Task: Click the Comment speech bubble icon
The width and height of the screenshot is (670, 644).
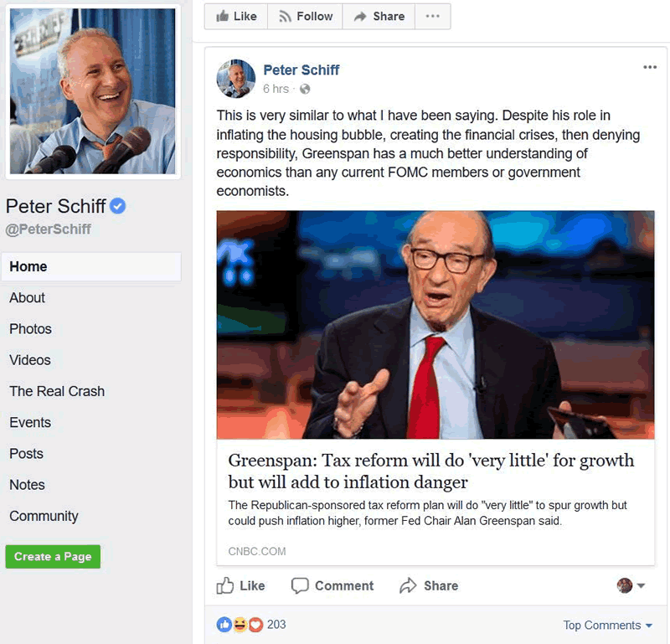Action: point(300,585)
